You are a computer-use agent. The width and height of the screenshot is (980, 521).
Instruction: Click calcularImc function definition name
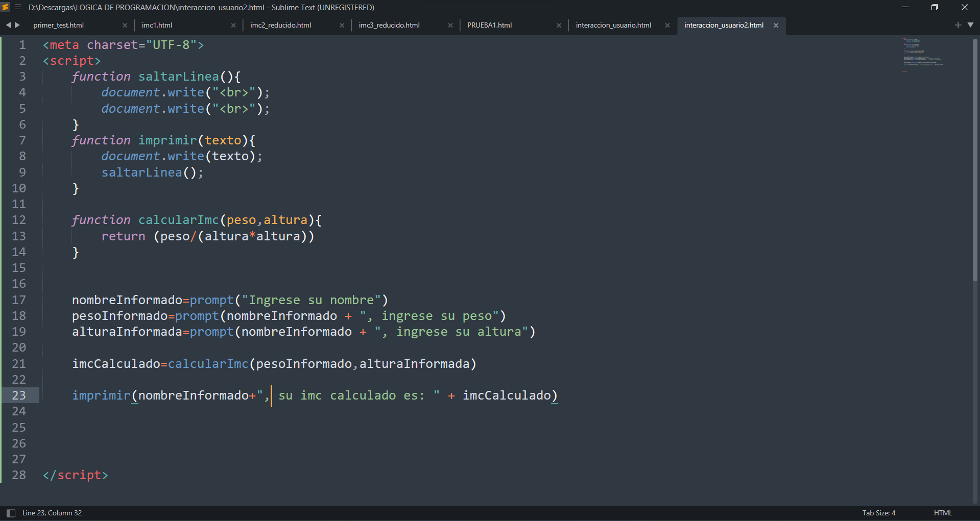coord(178,220)
